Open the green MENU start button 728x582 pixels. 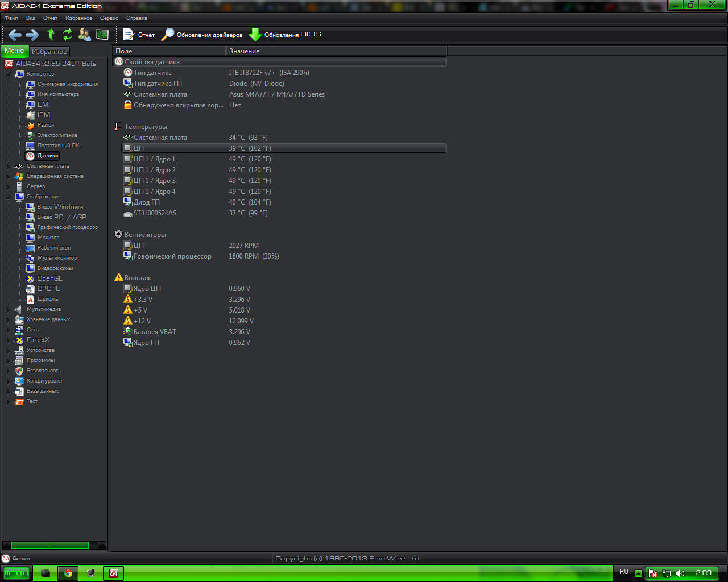click(16, 573)
